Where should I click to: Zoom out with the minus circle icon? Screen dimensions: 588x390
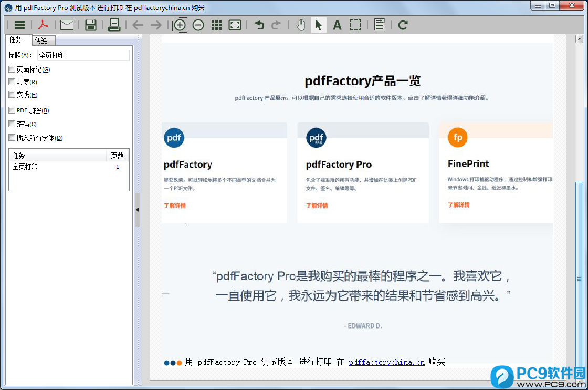(x=198, y=25)
